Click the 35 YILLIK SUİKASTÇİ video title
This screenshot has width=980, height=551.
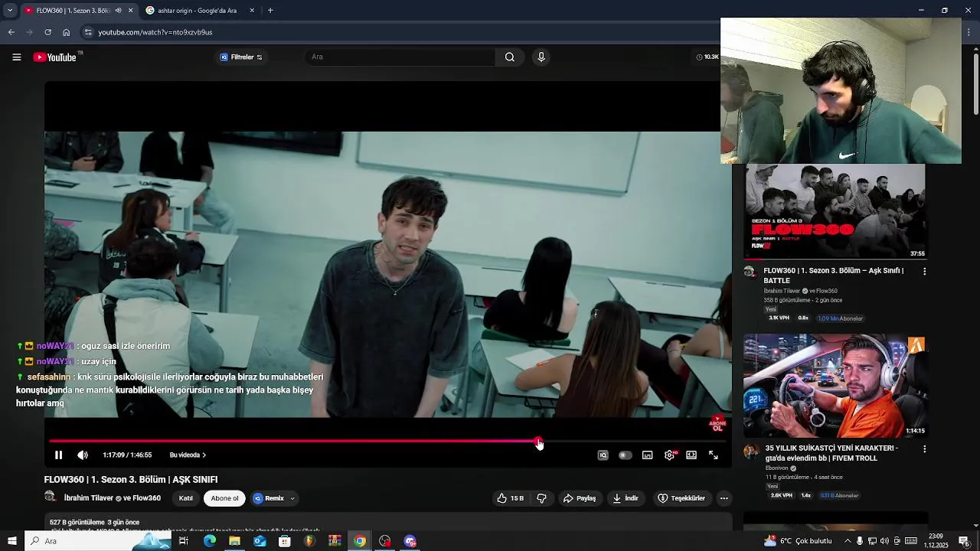pos(831,453)
